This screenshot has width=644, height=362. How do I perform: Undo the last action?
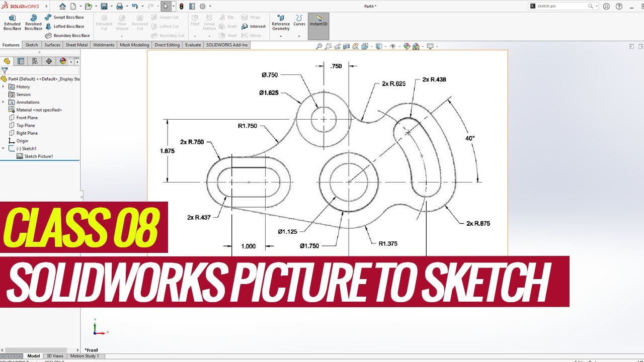tap(134, 7)
